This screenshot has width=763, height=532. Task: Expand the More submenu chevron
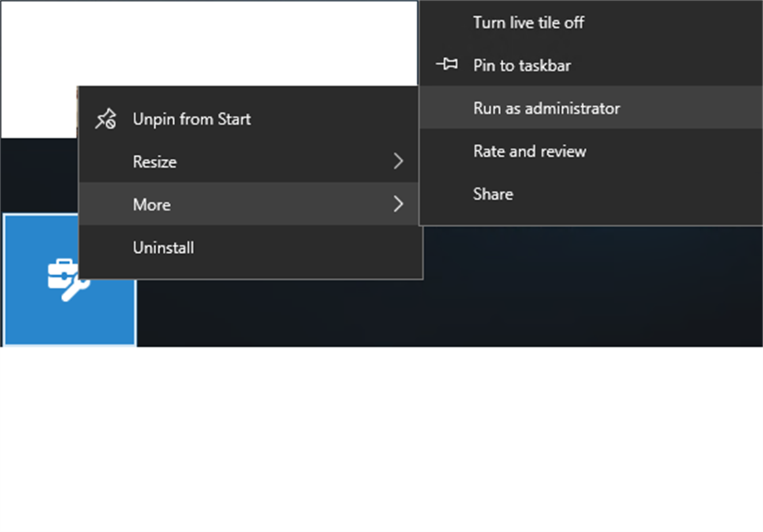pos(399,204)
